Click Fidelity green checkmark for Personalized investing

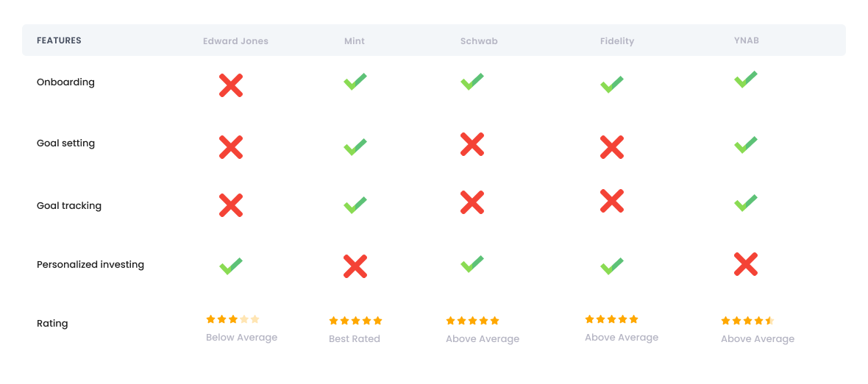(611, 266)
